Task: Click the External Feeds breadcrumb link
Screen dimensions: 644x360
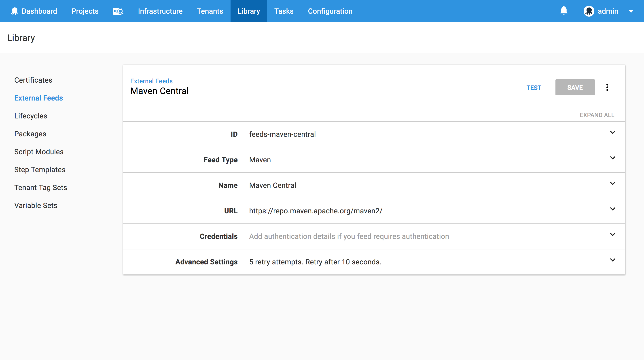Action: pyautogui.click(x=151, y=81)
